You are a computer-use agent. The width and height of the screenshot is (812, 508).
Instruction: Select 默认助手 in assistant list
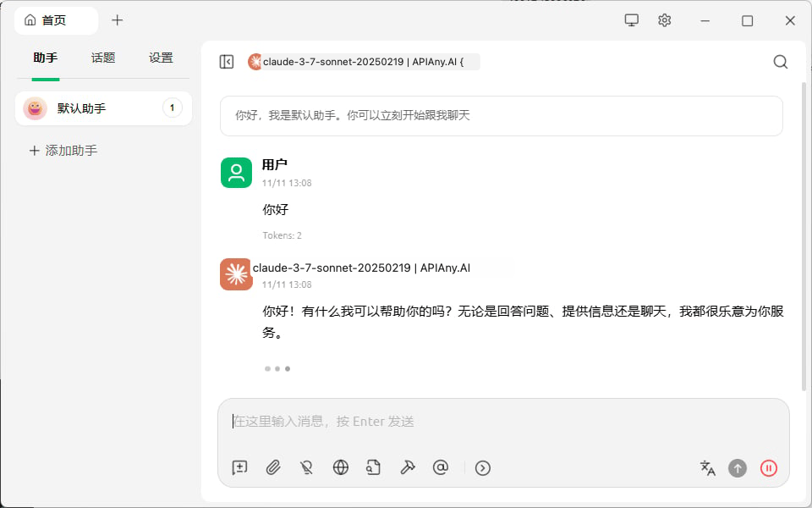(x=103, y=108)
